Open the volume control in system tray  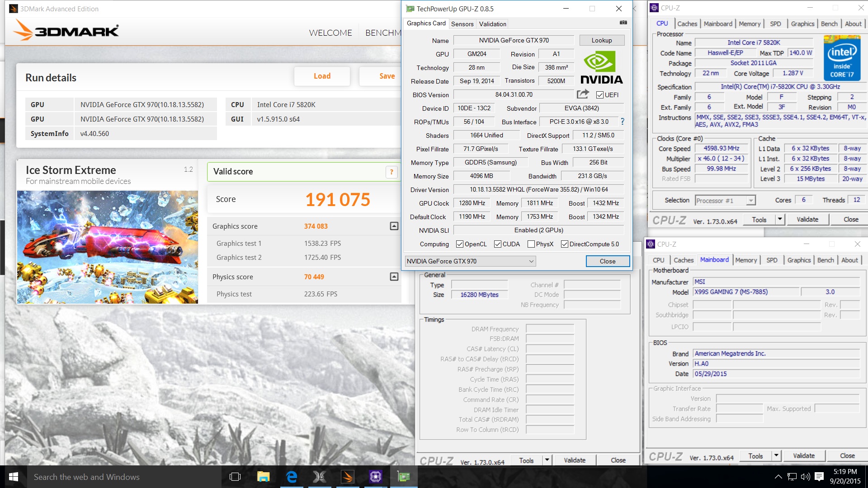(x=805, y=477)
